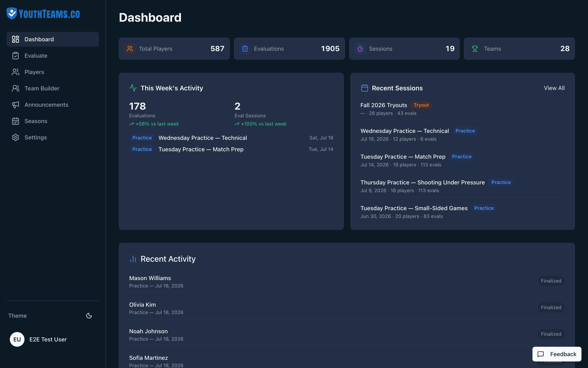This screenshot has width=588, height=368.
Task: Open the Feedback button
Action: point(557,354)
